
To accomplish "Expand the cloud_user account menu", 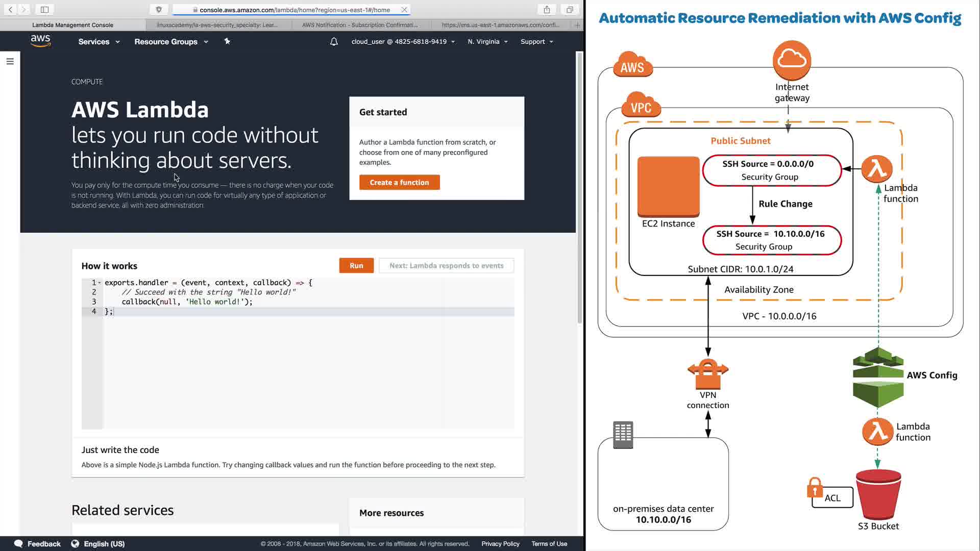I will coord(403,42).
